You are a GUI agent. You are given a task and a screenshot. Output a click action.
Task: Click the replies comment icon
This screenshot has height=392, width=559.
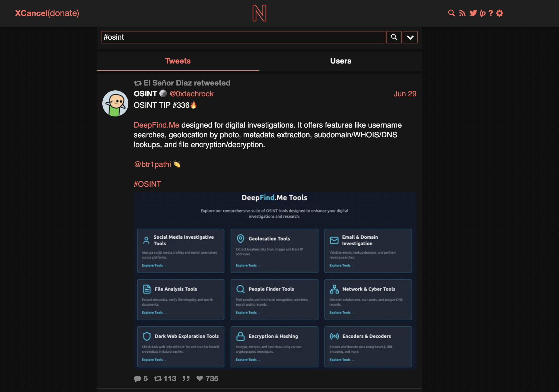pos(138,379)
